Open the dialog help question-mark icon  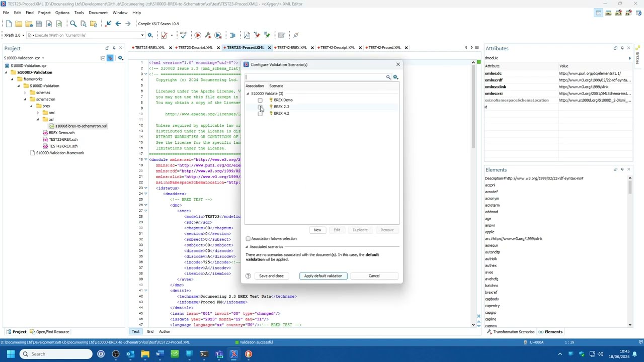[x=248, y=276]
